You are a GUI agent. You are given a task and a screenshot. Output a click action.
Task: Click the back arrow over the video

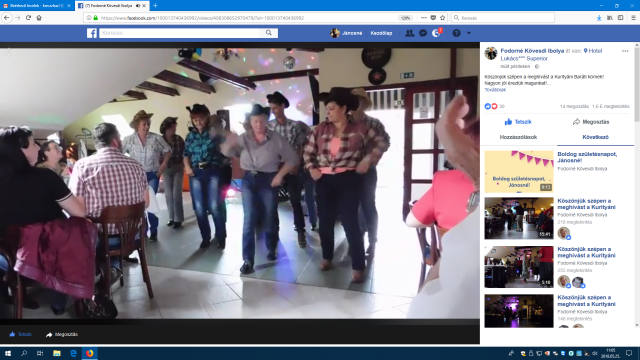[x=7, y=52]
